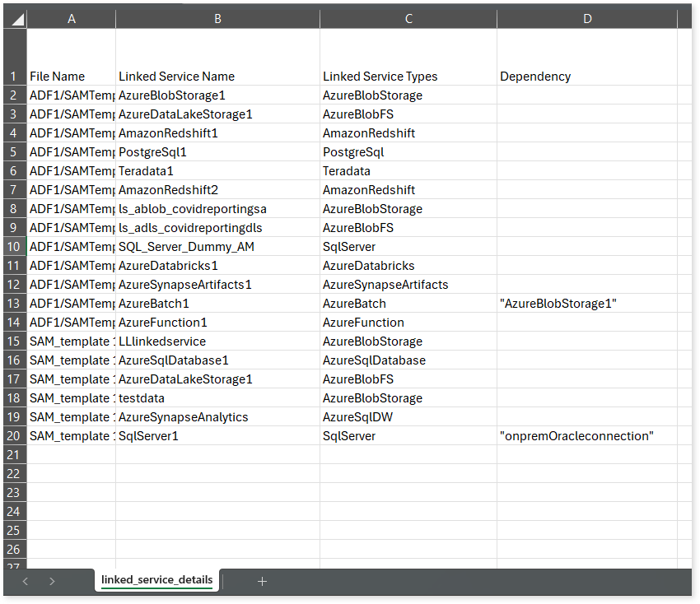Viewport: 700px width, 604px height.
Task: Click the Select All corner triangle
Action: [x=16, y=19]
